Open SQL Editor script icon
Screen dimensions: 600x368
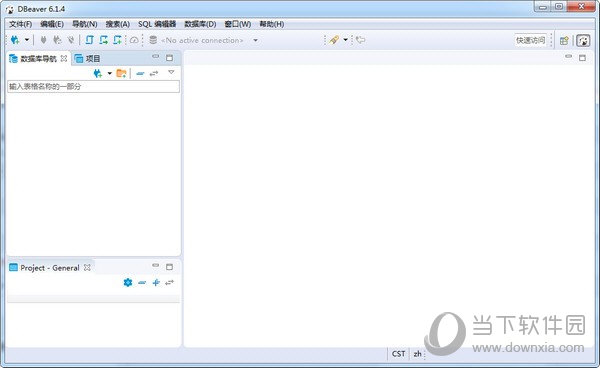tap(90, 40)
